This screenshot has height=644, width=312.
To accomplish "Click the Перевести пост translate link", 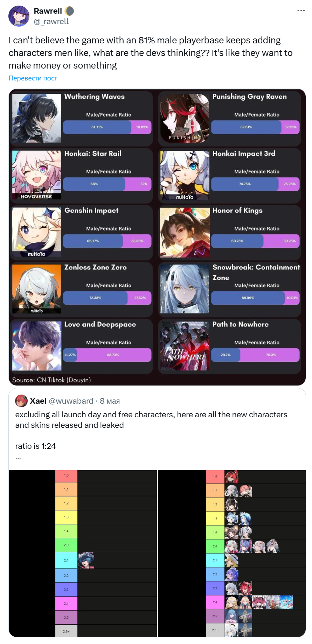I will pyautogui.click(x=33, y=78).
